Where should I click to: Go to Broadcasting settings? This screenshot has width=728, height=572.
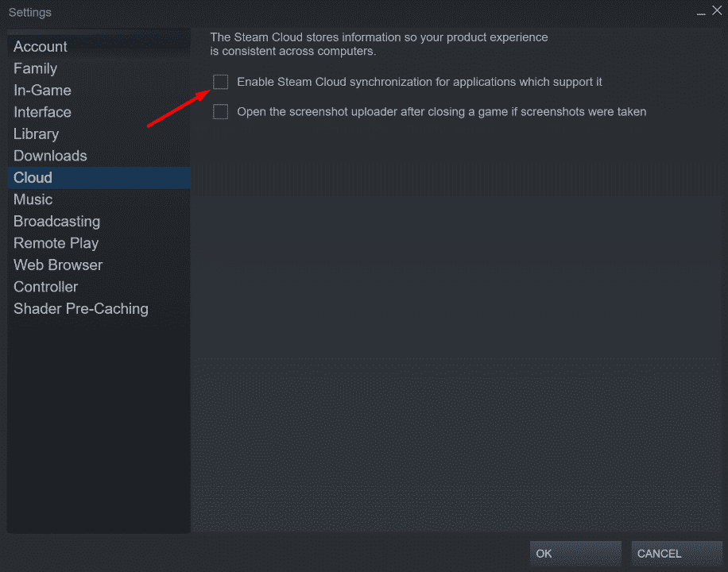click(56, 222)
